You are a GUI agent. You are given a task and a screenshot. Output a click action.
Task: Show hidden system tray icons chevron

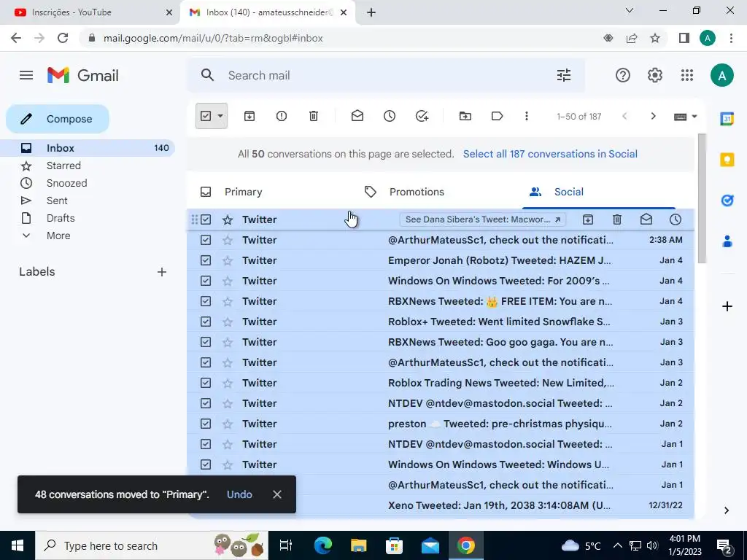617,545
